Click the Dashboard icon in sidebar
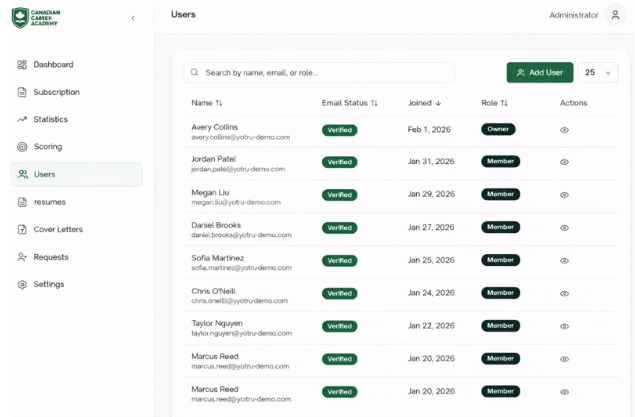The height and width of the screenshot is (417, 635). (x=22, y=65)
